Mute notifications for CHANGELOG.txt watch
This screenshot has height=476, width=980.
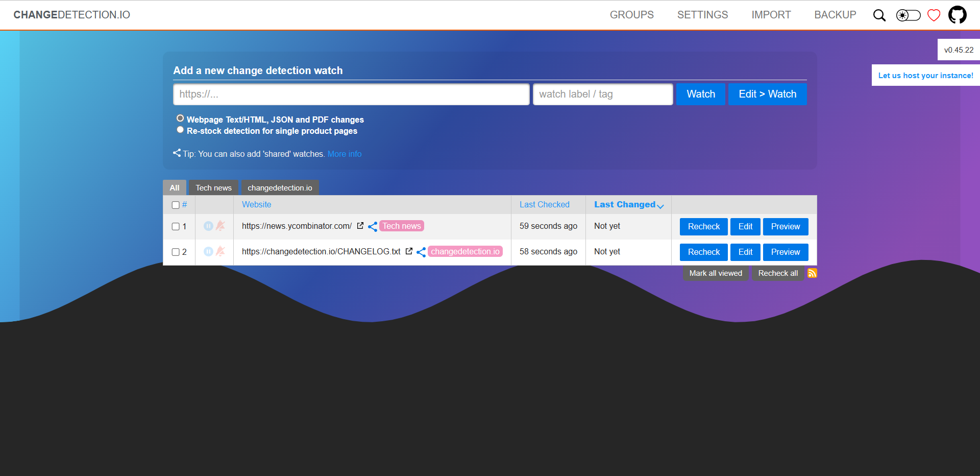[x=220, y=251]
